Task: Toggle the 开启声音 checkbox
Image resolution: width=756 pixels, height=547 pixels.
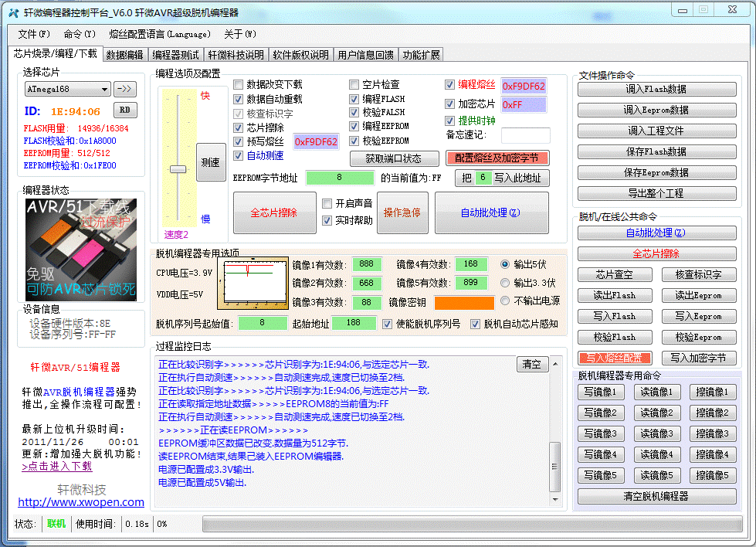Action: point(327,203)
